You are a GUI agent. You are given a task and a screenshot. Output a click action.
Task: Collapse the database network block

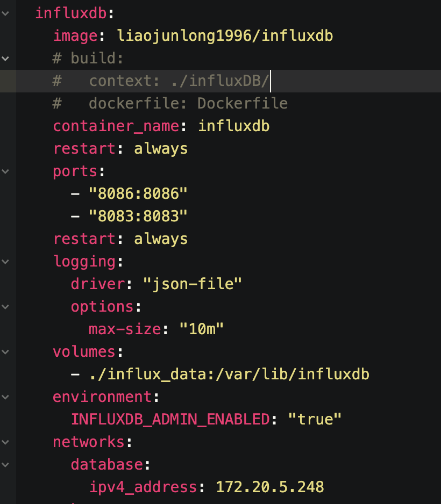[5, 465]
